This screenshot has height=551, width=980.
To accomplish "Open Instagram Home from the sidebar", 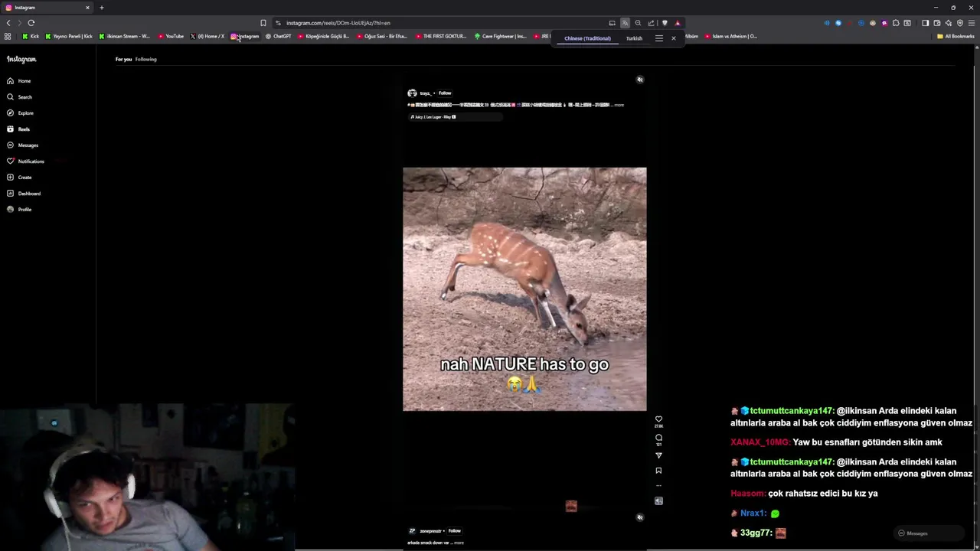I will pos(19,81).
